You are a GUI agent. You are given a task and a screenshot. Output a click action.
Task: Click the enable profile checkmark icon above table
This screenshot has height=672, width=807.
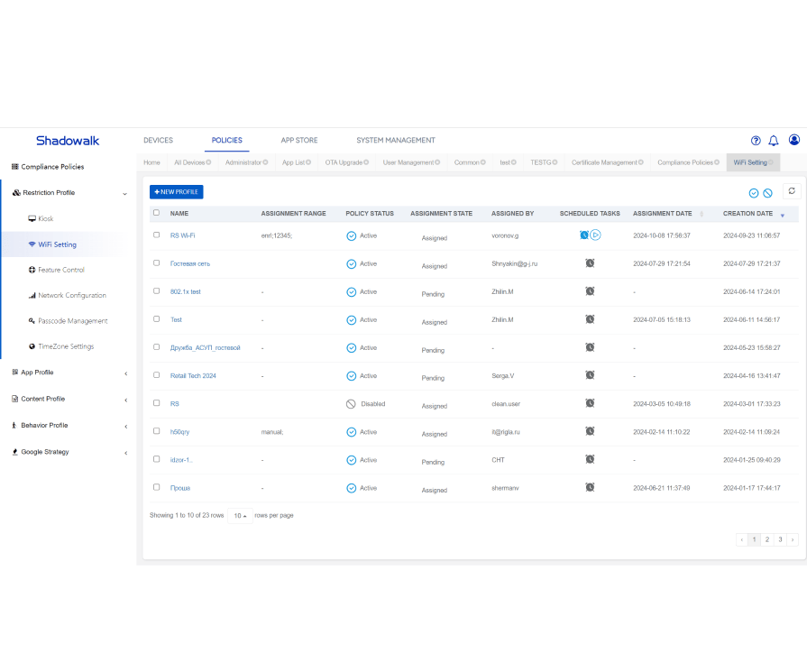754,193
